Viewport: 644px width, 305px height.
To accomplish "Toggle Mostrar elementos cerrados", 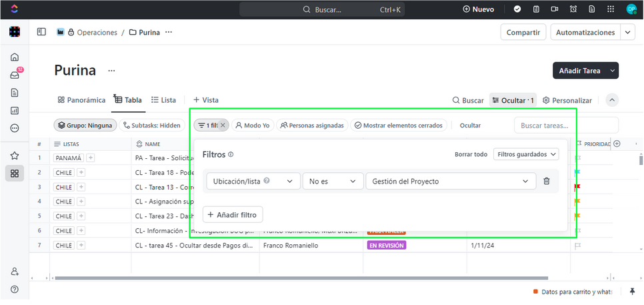I will click(397, 125).
